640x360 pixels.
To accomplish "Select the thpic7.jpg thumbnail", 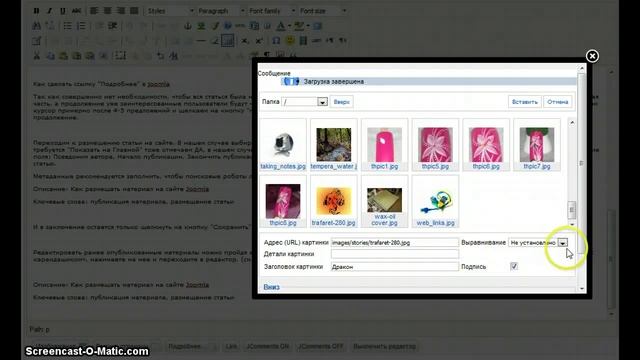I will click(537, 145).
